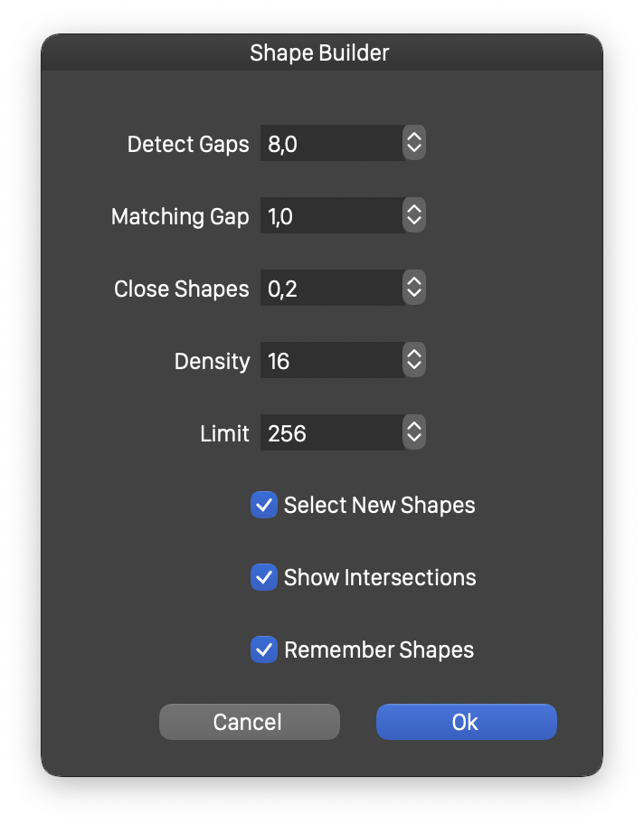Decrease Limit with stepper down arrow
This screenshot has height=825, width=644.
pyautogui.click(x=414, y=440)
